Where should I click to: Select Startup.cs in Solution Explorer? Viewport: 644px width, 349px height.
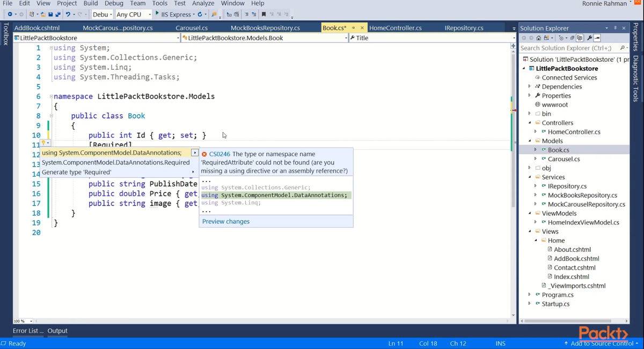(555, 304)
